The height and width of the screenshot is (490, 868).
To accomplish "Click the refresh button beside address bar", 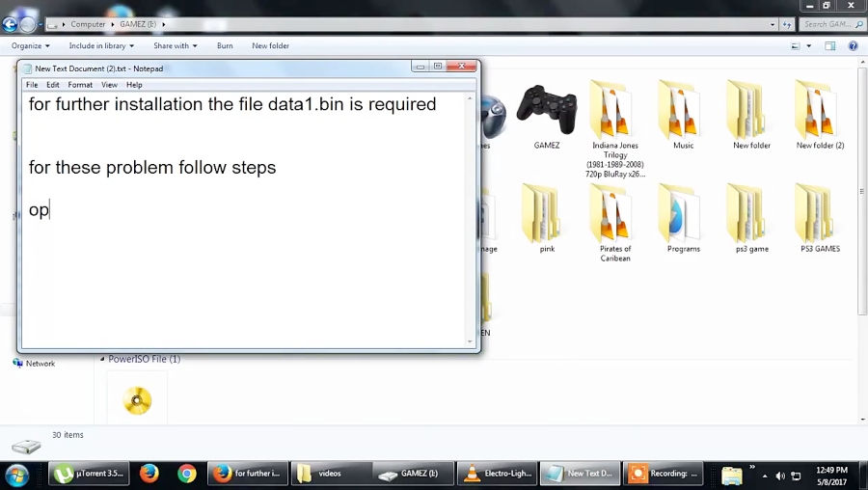I will (787, 24).
